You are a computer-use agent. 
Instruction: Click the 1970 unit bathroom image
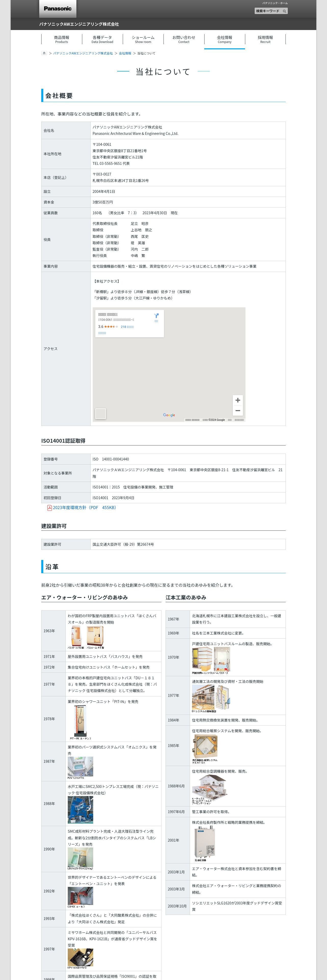click(211, 660)
